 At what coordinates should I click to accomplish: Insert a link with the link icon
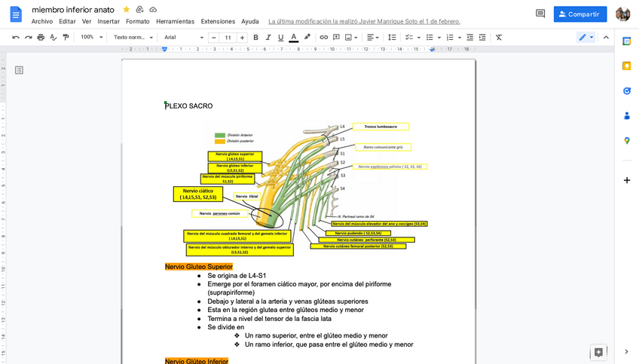click(x=323, y=37)
